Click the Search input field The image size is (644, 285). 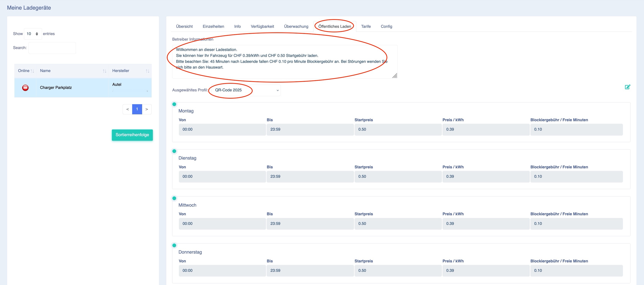[x=52, y=48]
